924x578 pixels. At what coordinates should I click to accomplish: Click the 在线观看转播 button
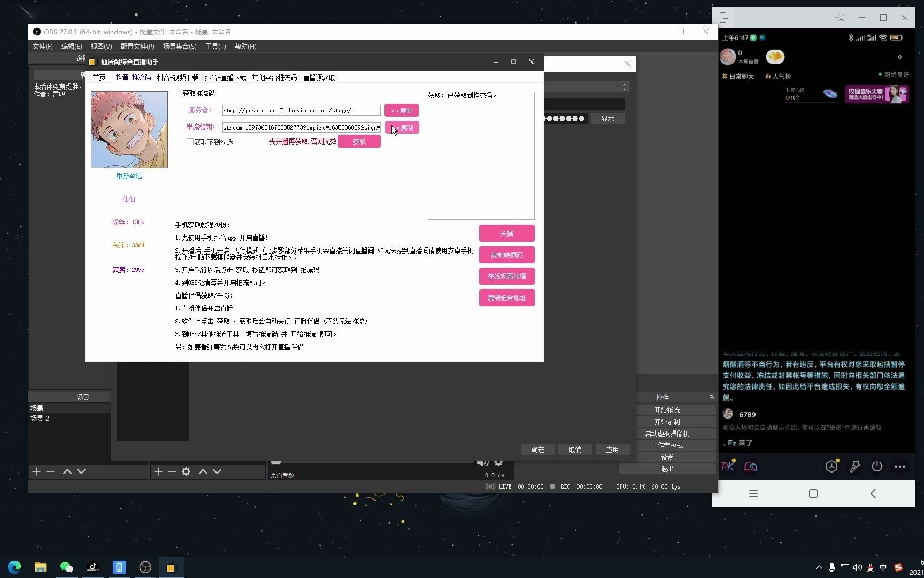[507, 276]
